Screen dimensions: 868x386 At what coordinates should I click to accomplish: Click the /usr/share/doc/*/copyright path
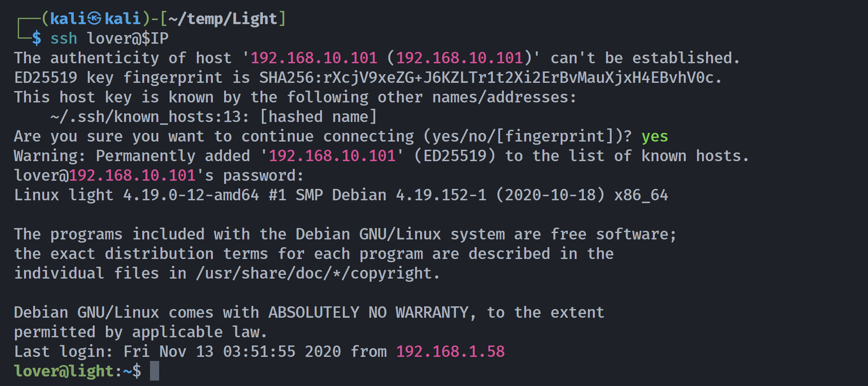pos(314,273)
